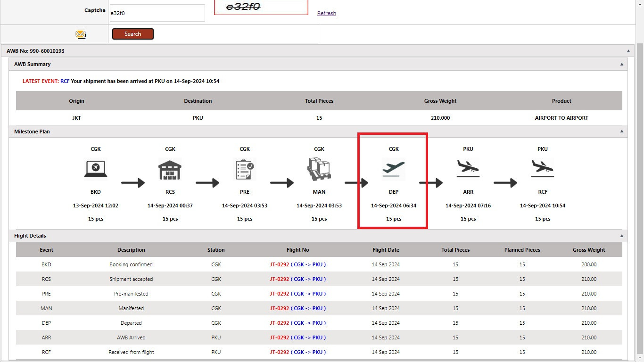644x362 pixels.
Task: Click the MAN pallet boxes icon
Action: (x=319, y=169)
